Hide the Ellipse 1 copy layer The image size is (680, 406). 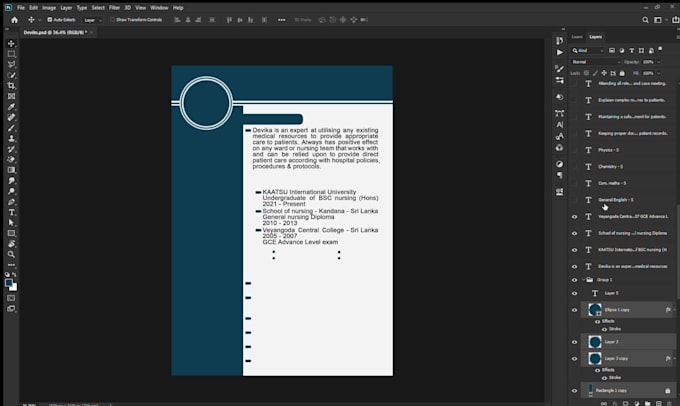coord(574,310)
